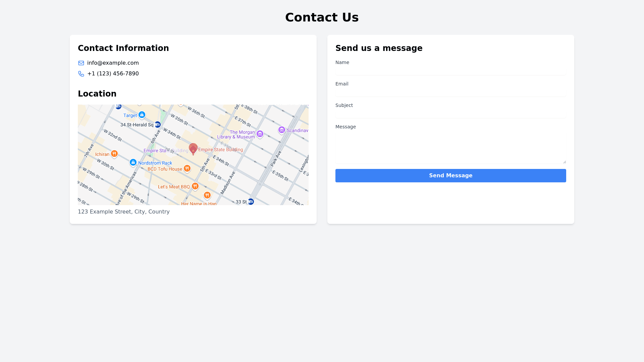Focus the Name input field
The width and height of the screenshot is (644, 362).
[450, 71]
